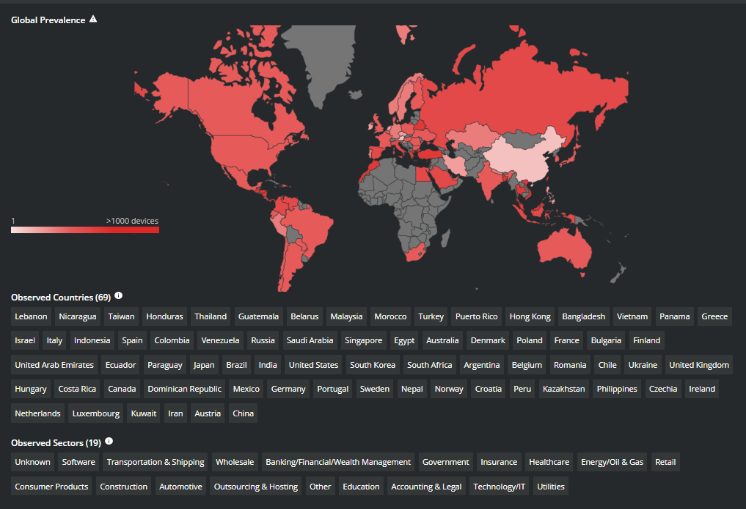Viewport: 746px width, 509px height.
Task: Click the Global Prevalence heading
Action: point(48,20)
